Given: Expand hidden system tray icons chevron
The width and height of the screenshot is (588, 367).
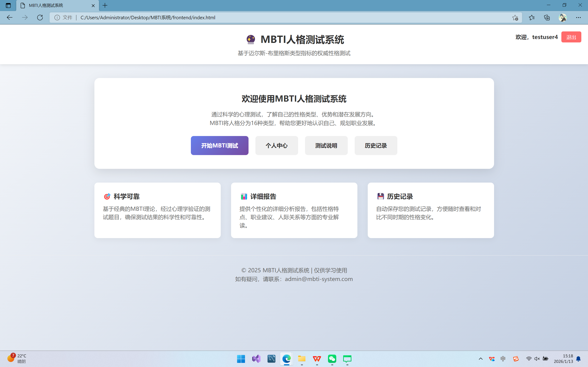Looking at the screenshot, I should 480,359.
